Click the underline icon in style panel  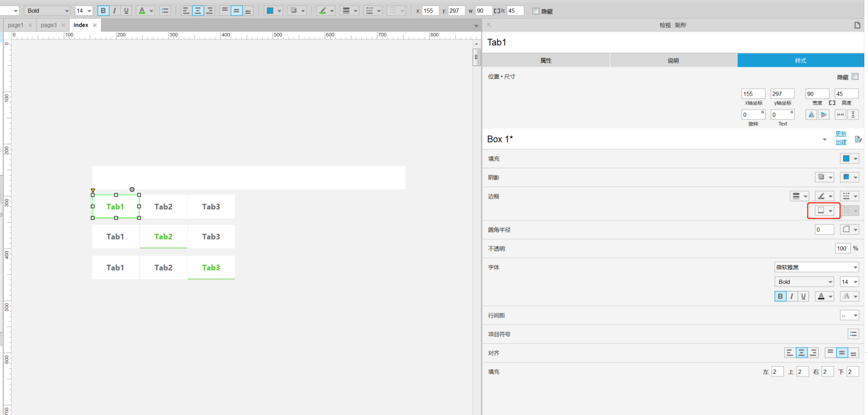point(803,297)
